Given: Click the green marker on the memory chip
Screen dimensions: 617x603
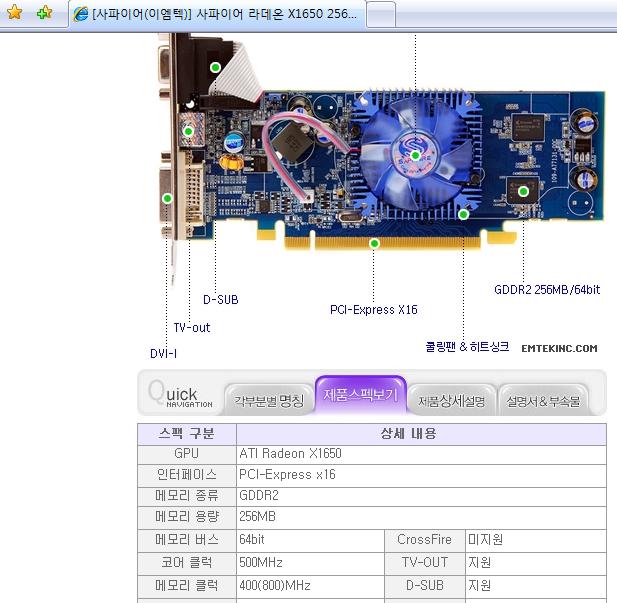Looking at the screenshot, I should [523, 192].
